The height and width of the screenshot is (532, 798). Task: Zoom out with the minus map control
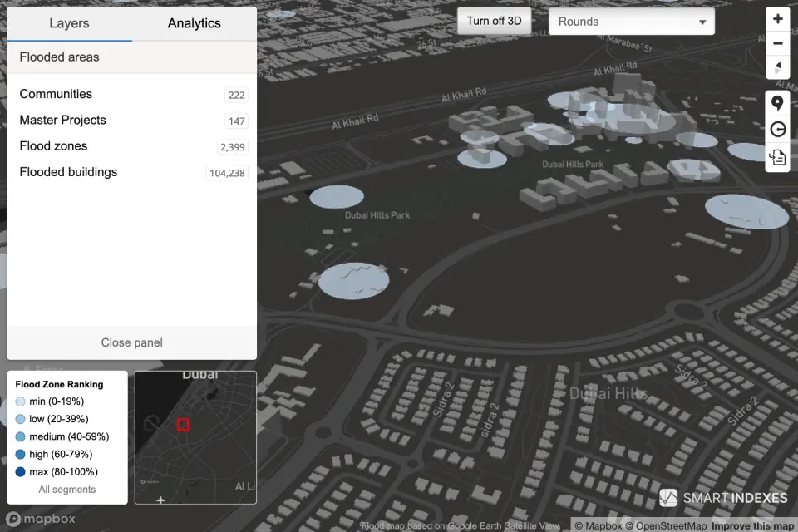point(778,43)
